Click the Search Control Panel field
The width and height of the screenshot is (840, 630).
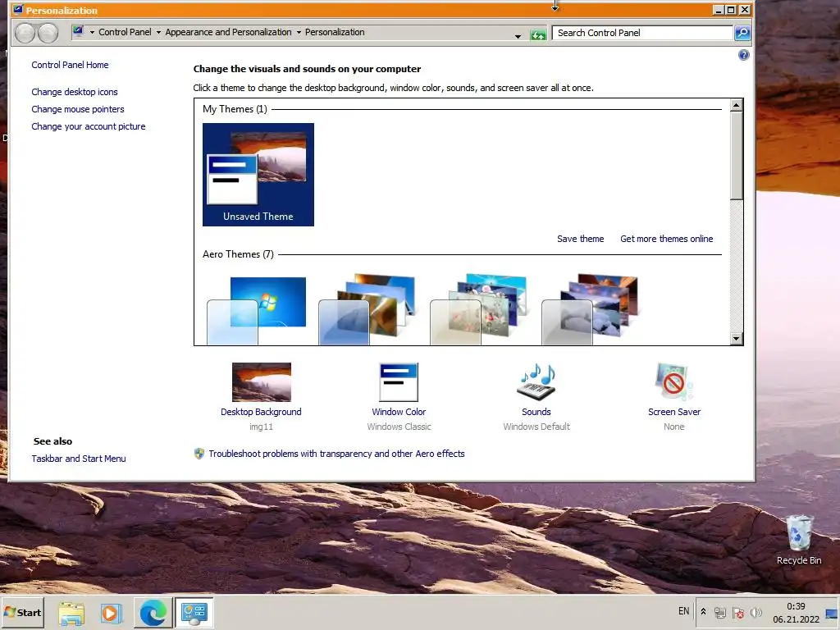pyautogui.click(x=641, y=33)
